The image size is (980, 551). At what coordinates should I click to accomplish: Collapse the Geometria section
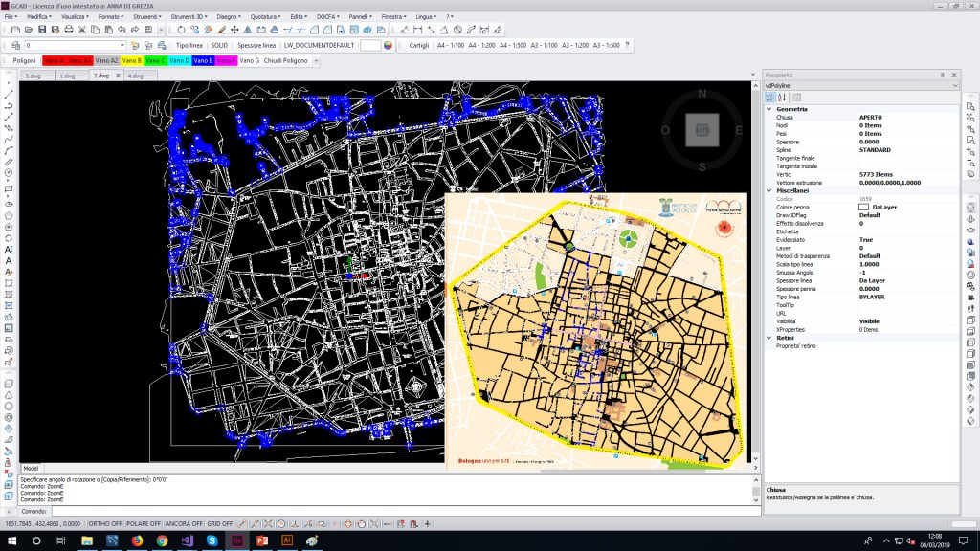click(x=769, y=109)
